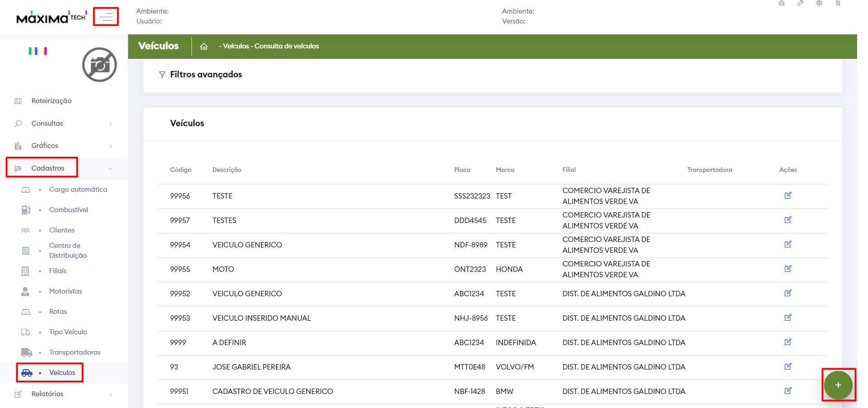The image size is (868, 408).
Task: Open Roteirização from the sidebar
Action: 51,101
